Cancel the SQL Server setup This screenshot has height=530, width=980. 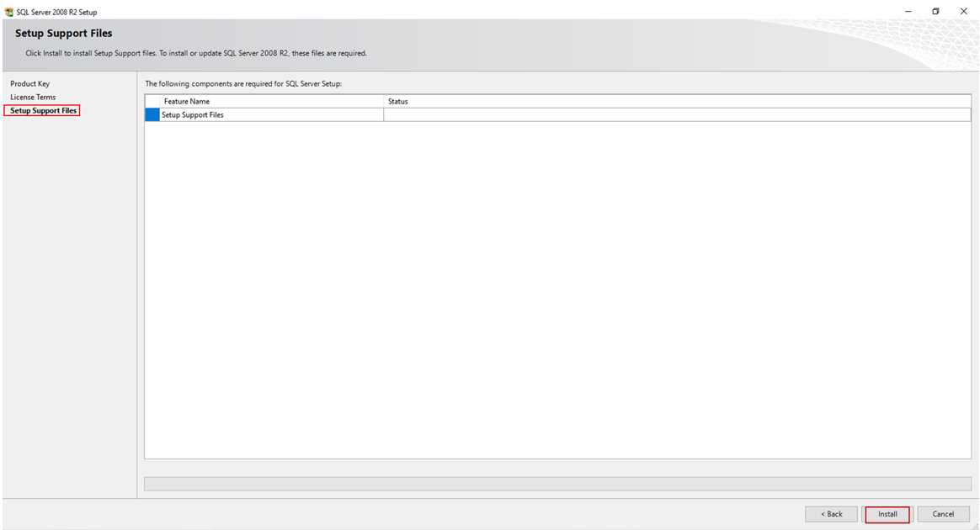(943, 514)
